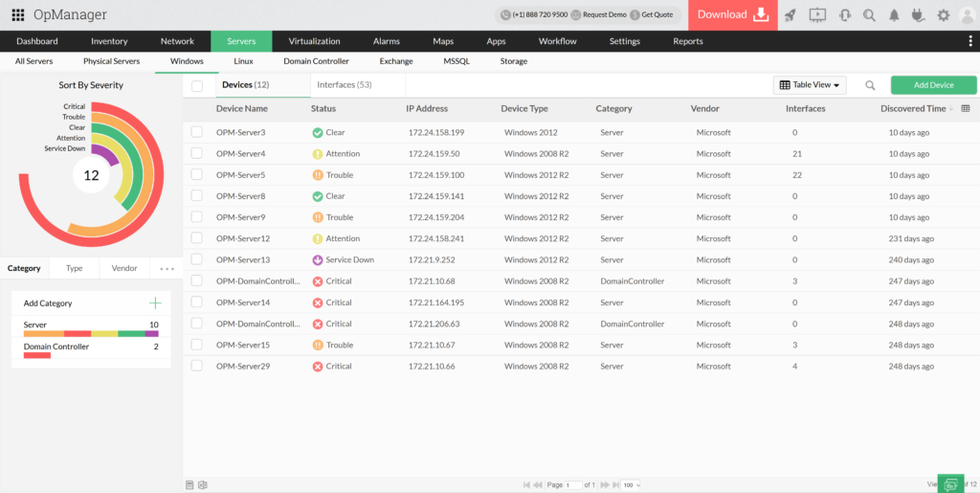
Task: Click the plus icon beside Add Category
Action: click(x=155, y=303)
